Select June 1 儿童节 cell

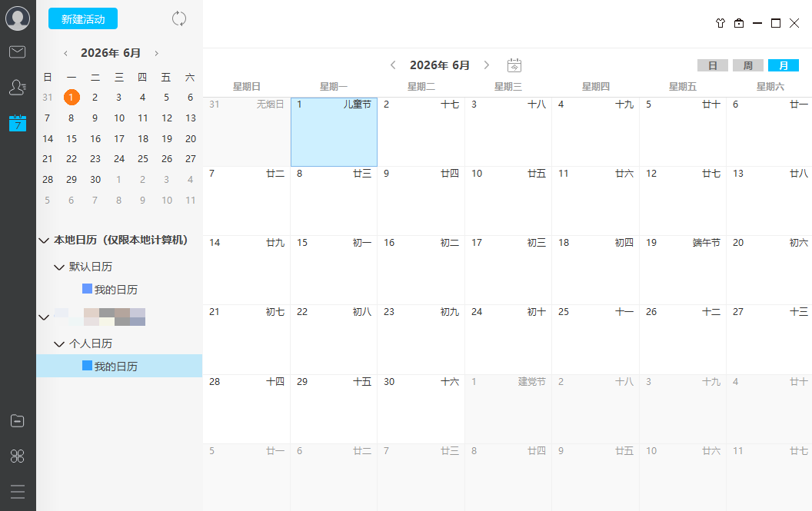334,132
